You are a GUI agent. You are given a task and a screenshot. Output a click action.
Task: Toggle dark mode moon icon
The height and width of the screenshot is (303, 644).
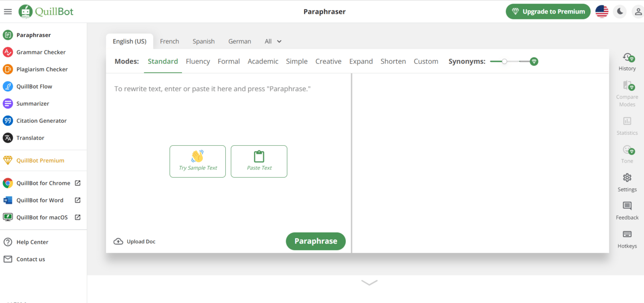pos(620,11)
